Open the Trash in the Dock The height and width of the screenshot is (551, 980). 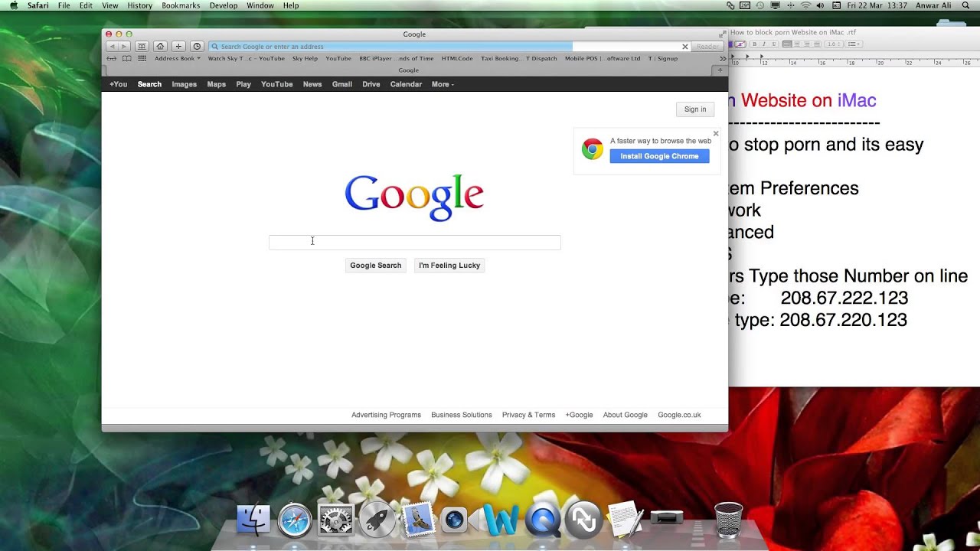(728, 520)
